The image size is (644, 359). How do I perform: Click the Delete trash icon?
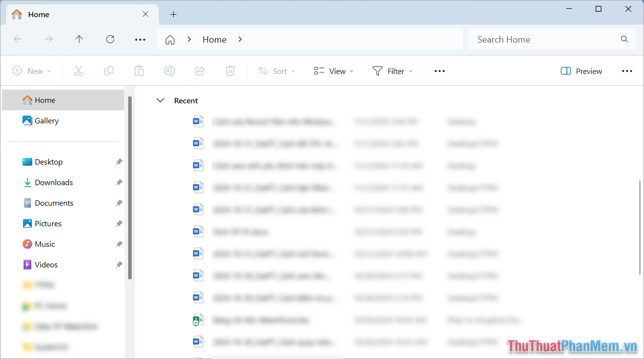point(230,71)
